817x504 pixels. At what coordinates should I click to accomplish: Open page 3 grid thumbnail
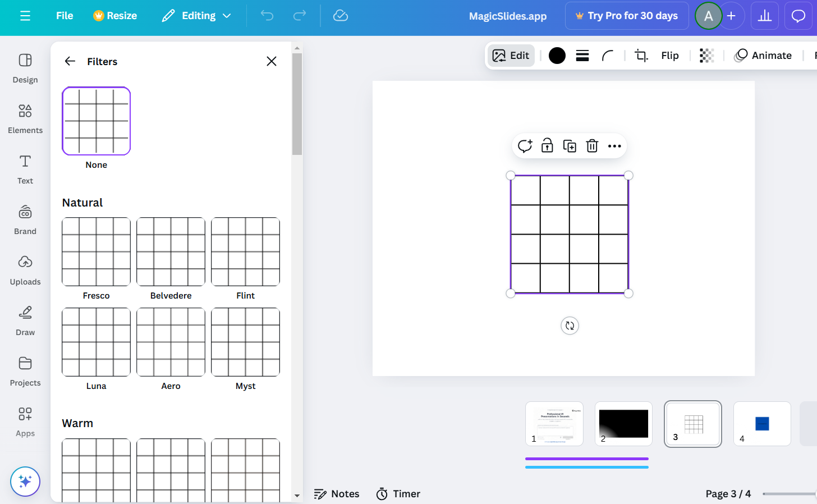click(693, 424)
